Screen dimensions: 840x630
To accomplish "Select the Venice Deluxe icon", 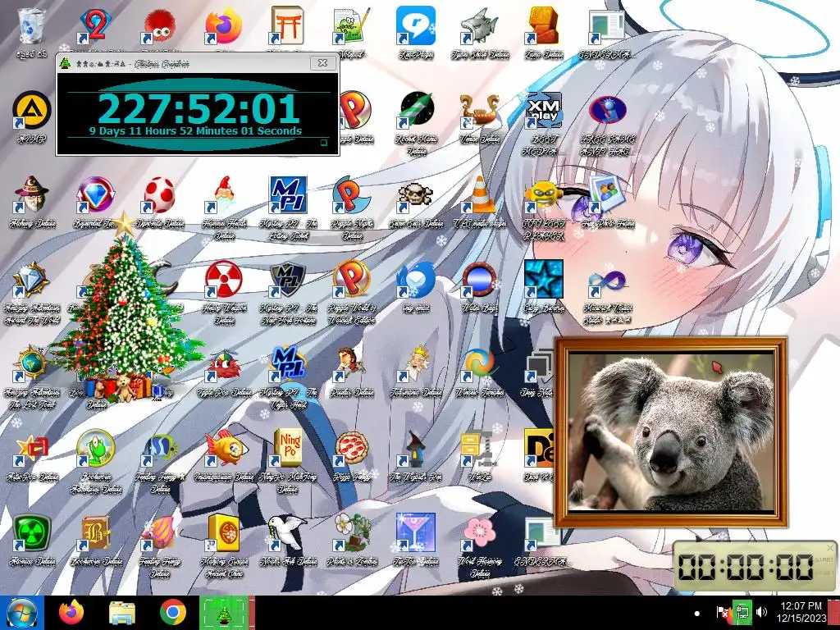I will 479,111.
